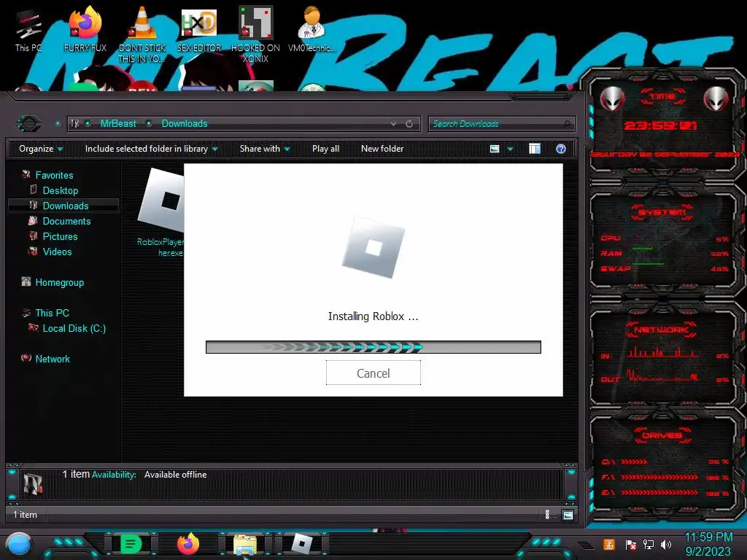Screen dimensions: 747x560
Task: Open the Share with menu
Action: pos(264,149)
